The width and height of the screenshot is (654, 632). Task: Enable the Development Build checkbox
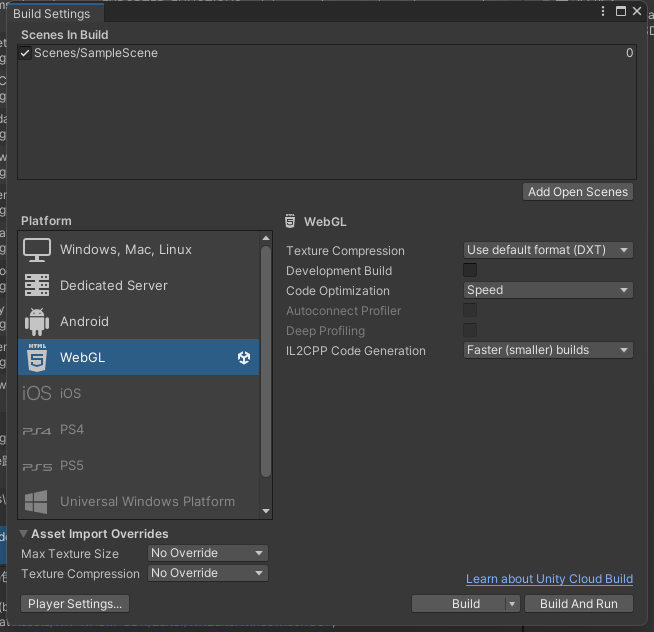tap(470, 270)
